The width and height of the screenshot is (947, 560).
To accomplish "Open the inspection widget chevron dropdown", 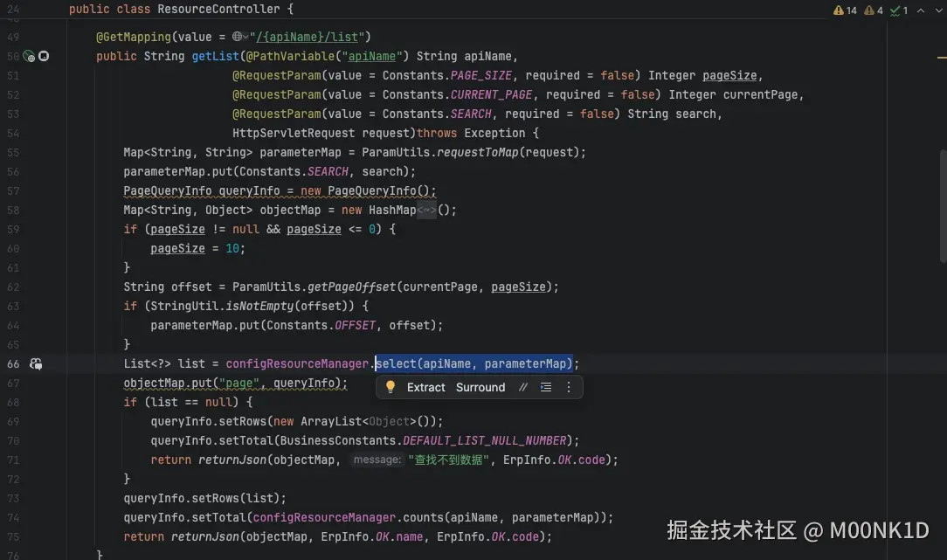I will click(937, 10).
